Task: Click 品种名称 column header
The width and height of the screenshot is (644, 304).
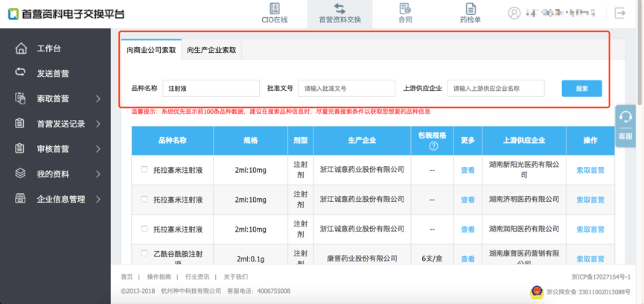Action: pos(173,141)
